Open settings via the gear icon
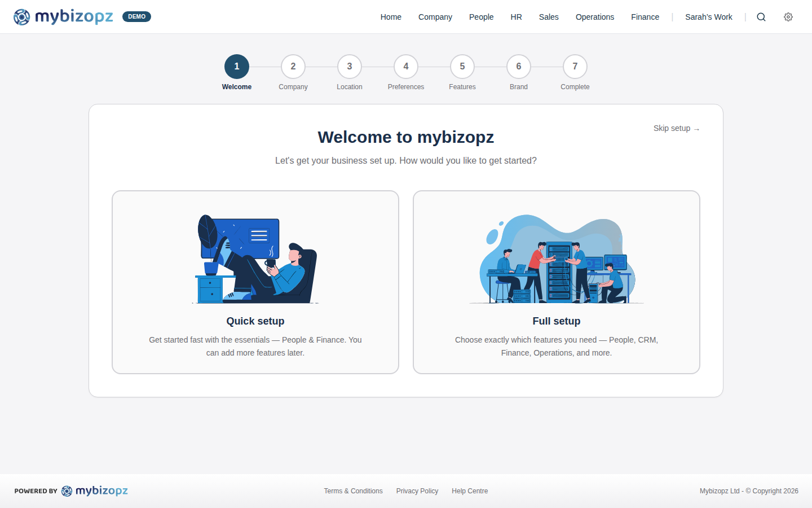 click(788, 17)
